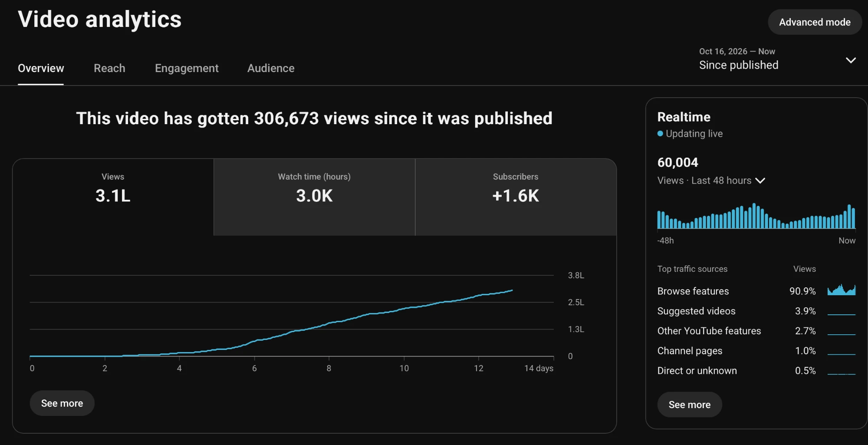This screenshot has width=868, height=445.
Task: Click the realtime 48-hour bar chart
Action: [756, 216]
